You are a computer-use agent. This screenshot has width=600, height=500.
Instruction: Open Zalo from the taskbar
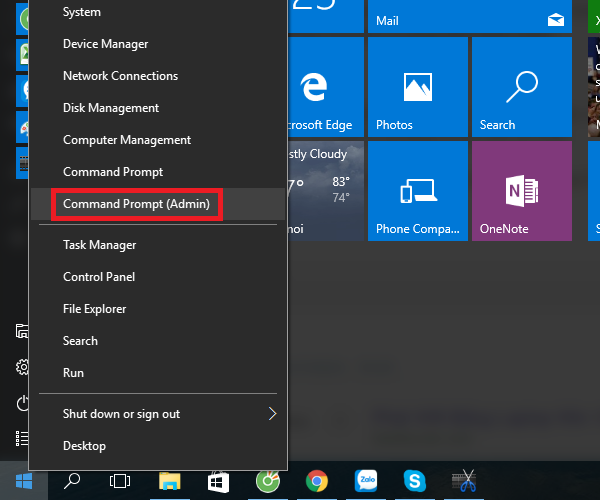(366, 481)
